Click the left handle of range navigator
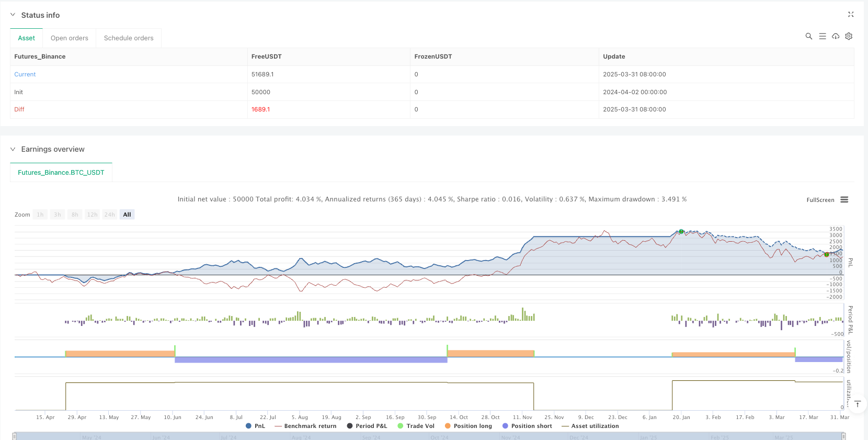Screen dimensions: 868x440 [x=15, y=436]
